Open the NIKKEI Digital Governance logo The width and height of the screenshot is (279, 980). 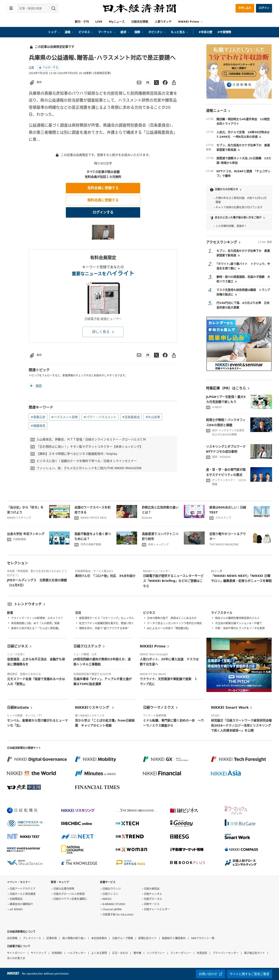click(x=37, y=759)
